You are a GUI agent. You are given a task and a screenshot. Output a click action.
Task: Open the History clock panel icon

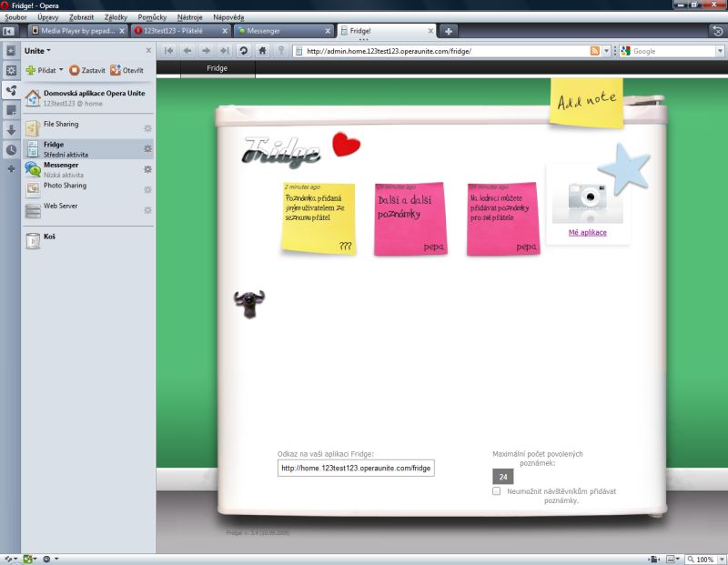11,149
